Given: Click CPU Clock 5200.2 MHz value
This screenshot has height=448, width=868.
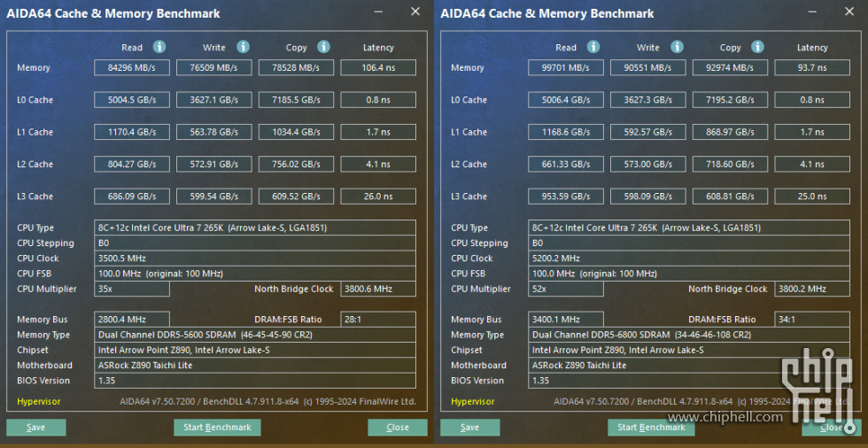Looking at the screenshot, I should tap(689, 259).
